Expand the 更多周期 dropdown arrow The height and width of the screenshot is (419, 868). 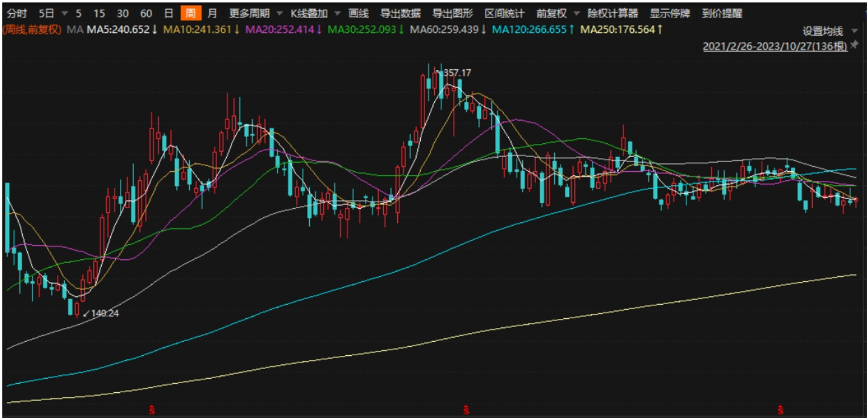[279, 13]
